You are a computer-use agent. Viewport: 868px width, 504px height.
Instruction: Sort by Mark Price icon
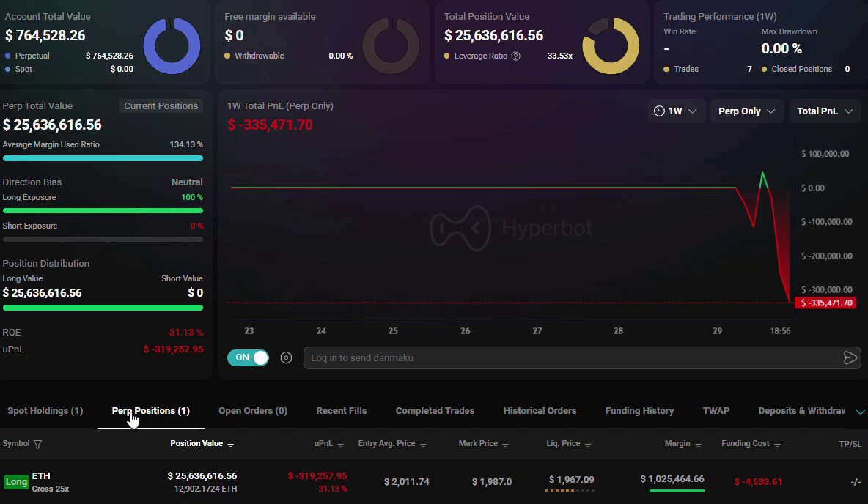click(x=505, y=444)
